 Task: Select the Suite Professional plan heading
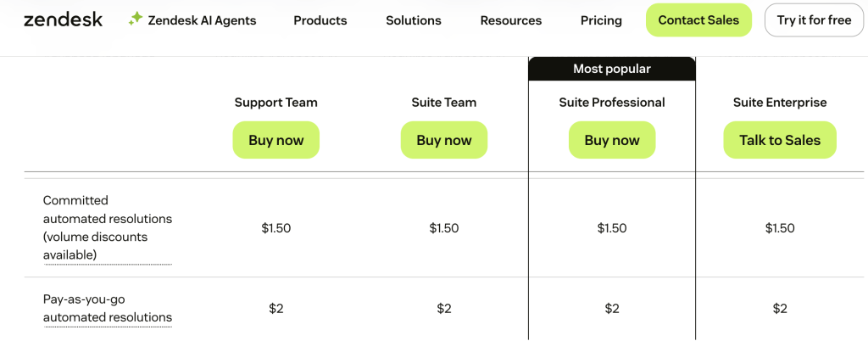pos(612,103)
